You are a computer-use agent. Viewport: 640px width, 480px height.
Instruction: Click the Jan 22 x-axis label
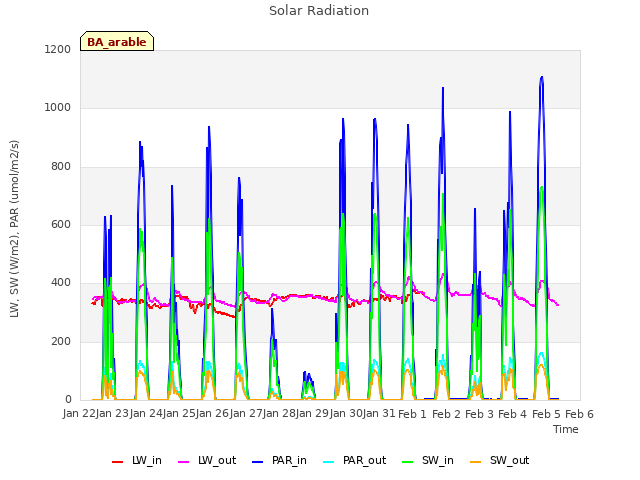click(x=80, y=414)
